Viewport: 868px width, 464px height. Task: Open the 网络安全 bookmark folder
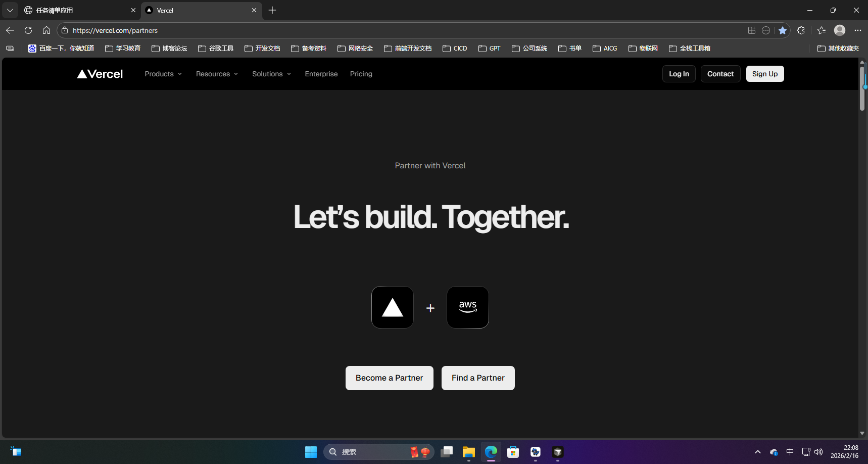pos(355,49)
